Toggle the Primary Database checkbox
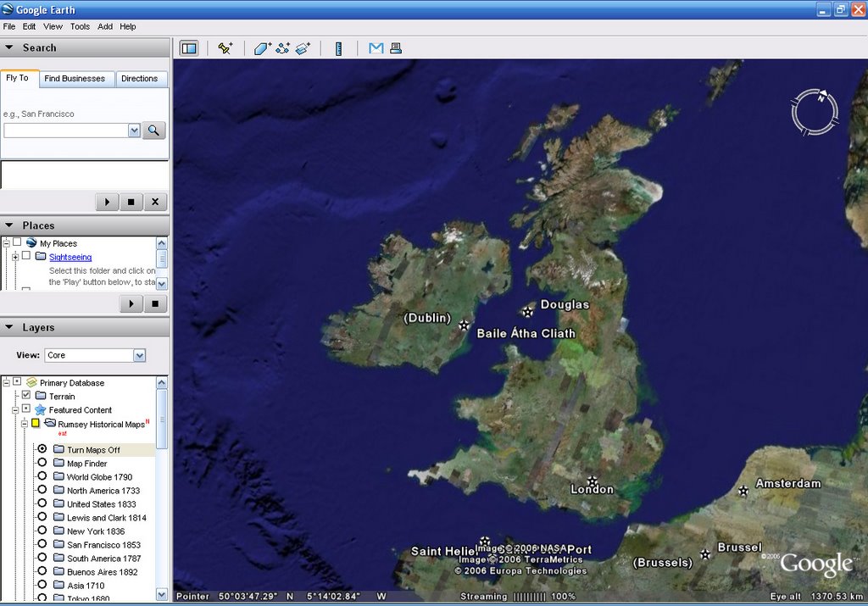Image resolution: width=868 pixels, height=606 pixels. coord(17,382)
